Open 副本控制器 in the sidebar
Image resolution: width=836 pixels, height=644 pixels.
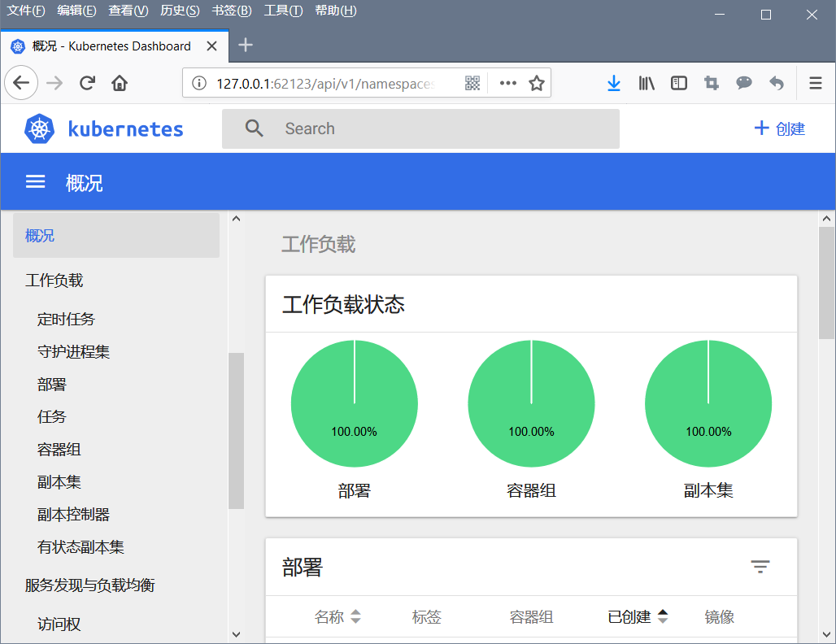click(73, 515)
